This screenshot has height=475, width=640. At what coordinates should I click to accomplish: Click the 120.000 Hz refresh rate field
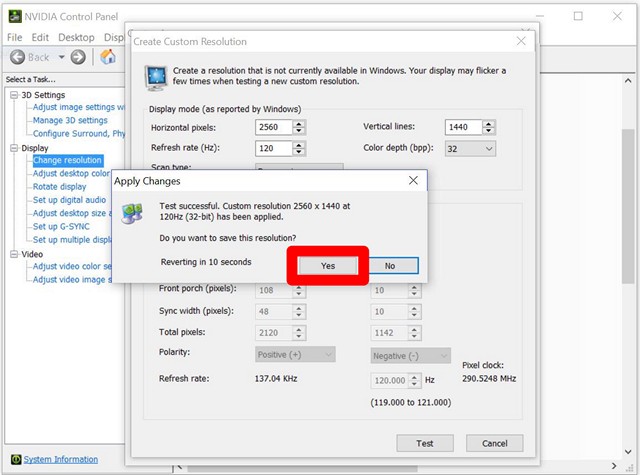point(390,380)
